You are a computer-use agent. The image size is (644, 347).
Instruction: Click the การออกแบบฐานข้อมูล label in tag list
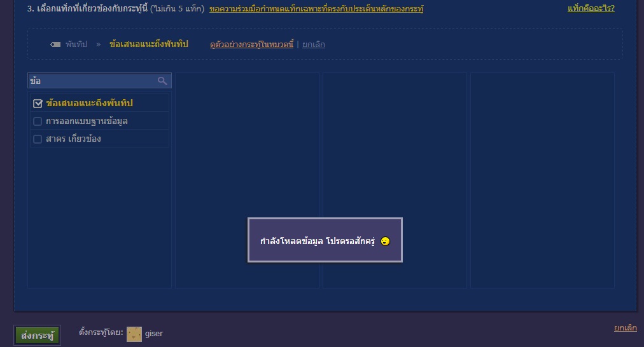coord(87,121)
